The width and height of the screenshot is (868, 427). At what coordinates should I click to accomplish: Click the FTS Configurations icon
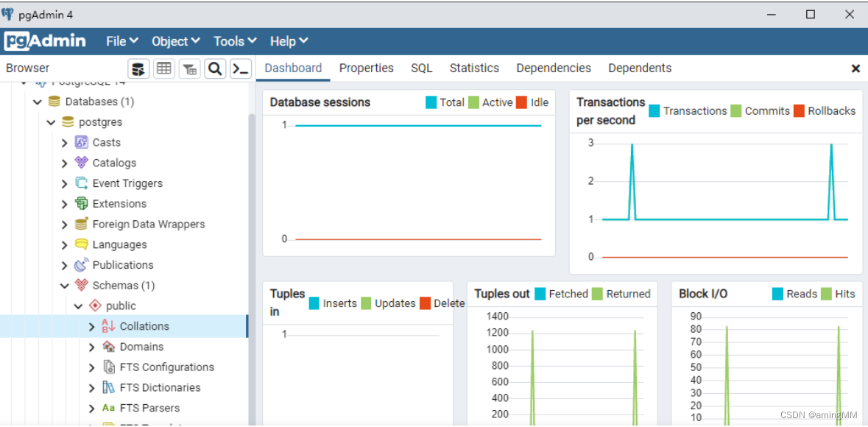(108, 367)
